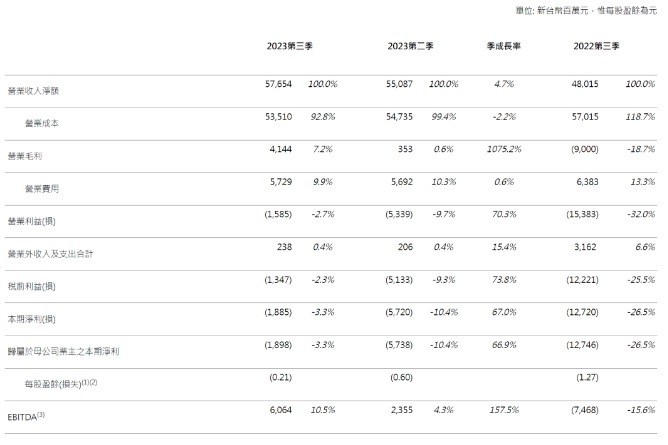
Task: Select the 歸屬於母公司業主之本期淨利 row label
Action: tap(63, 351)
